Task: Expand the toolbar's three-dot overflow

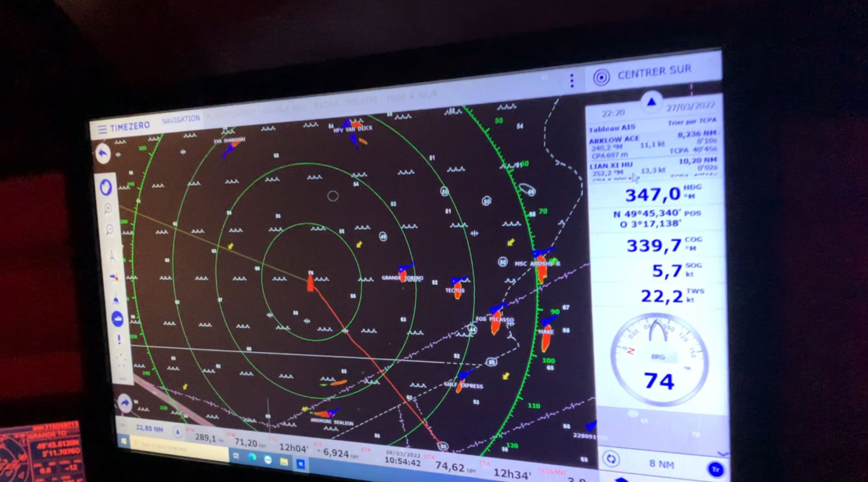Action: point(122,379)
